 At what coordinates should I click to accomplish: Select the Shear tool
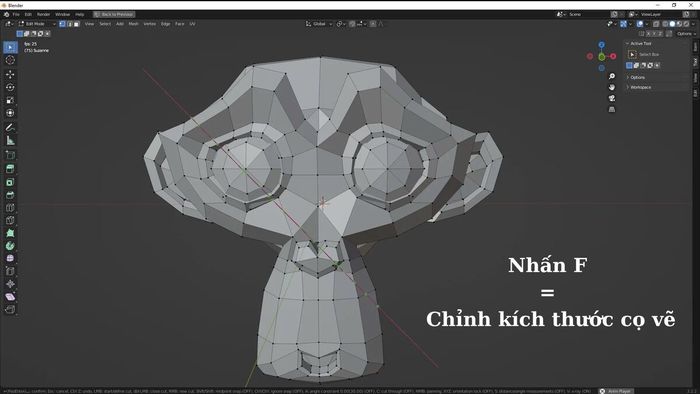[x=10, y=297]
